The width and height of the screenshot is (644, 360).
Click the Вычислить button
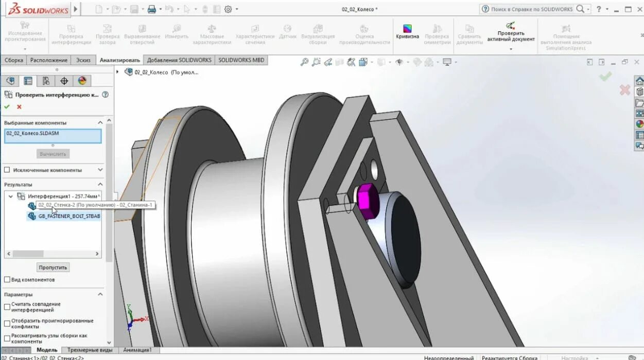click(x=53, y=154)
